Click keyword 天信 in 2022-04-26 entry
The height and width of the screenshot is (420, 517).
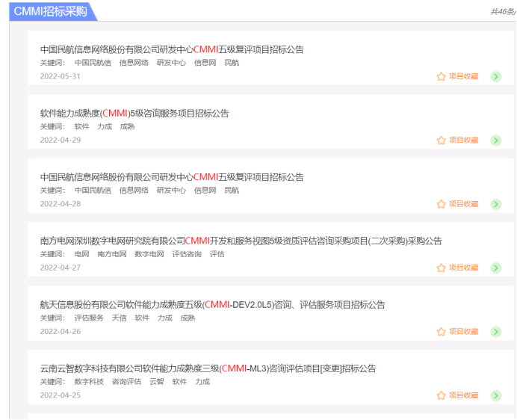pyautogui.click(x=120, y=318)
